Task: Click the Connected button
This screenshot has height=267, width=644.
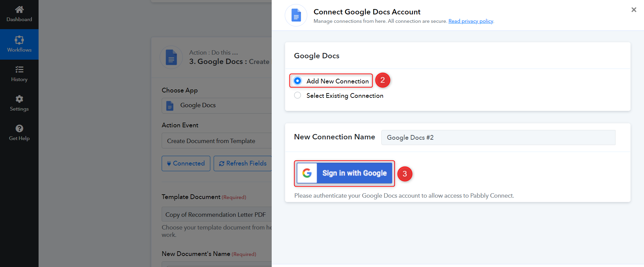Action: tap(186, 163)
